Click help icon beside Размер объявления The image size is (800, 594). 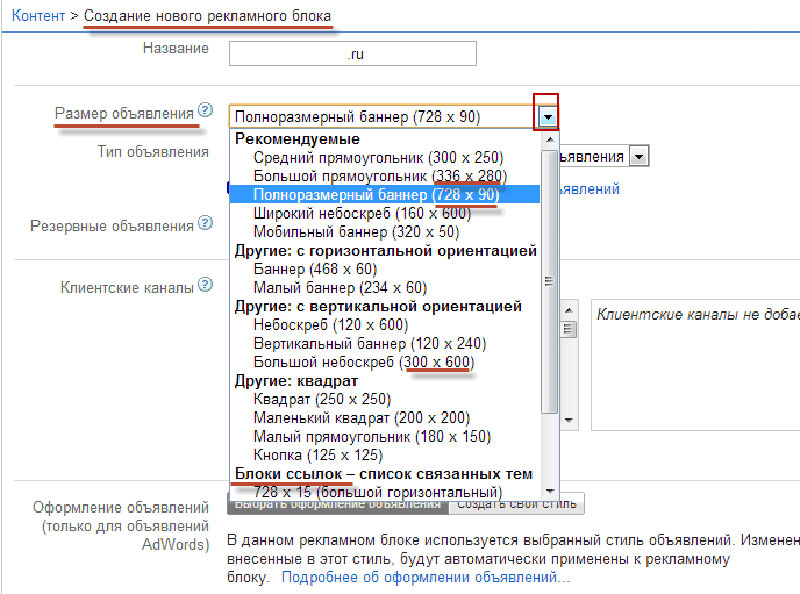(206, 110)
